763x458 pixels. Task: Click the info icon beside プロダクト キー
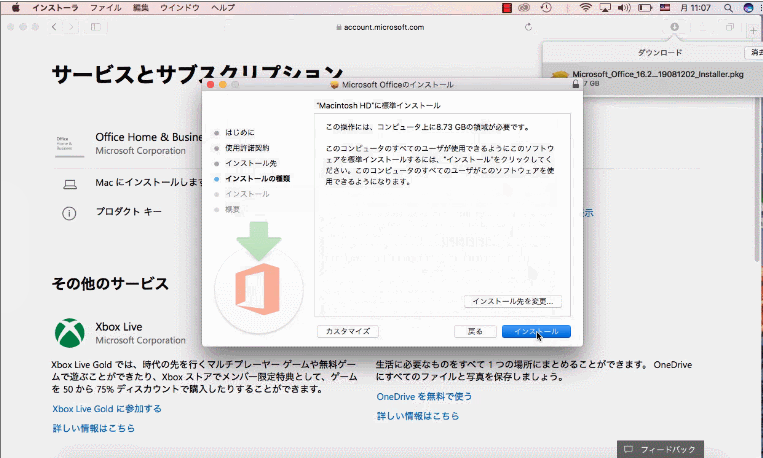(x=69, y=213)
